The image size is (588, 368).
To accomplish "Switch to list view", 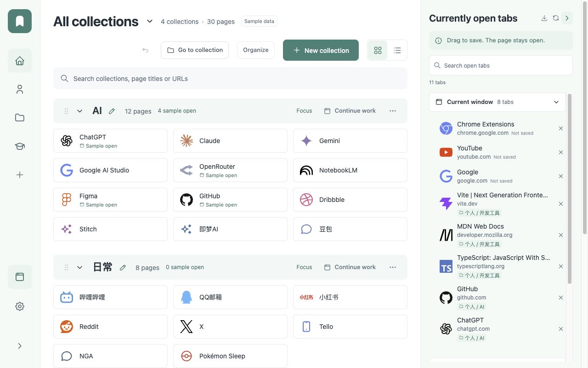I will pos(397,50).
